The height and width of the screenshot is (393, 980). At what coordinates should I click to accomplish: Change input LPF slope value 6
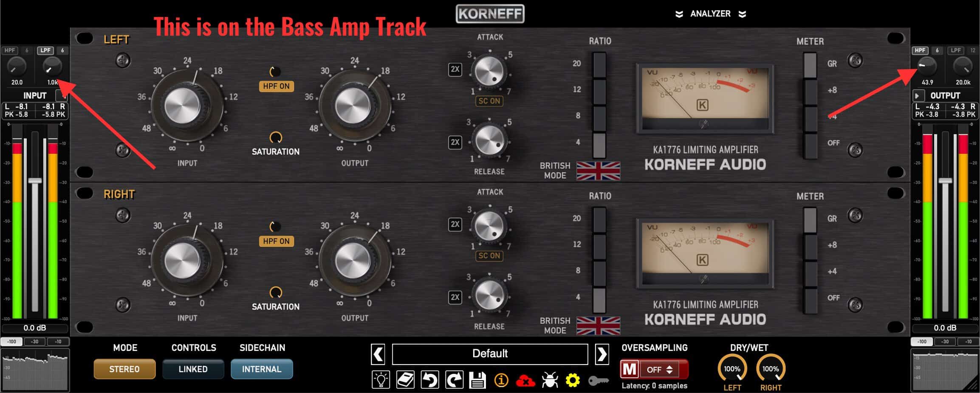(x=62, y=51)
